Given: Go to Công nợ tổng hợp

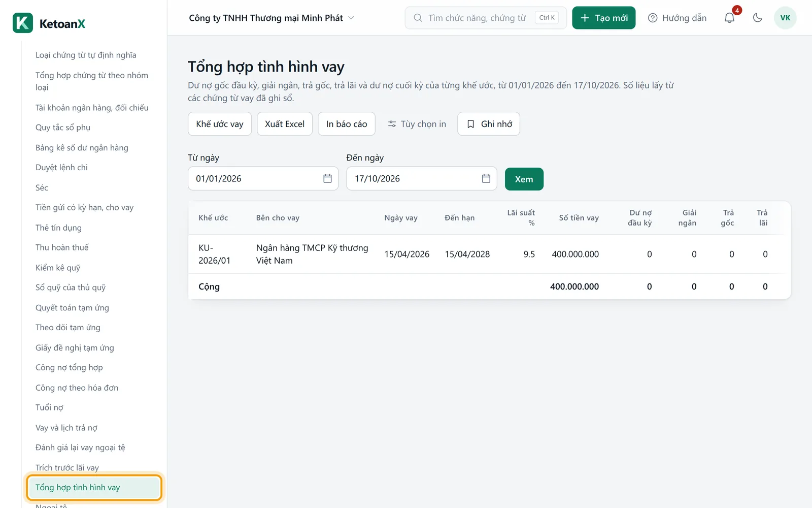Looking at the screenshot, I should 69,368.
